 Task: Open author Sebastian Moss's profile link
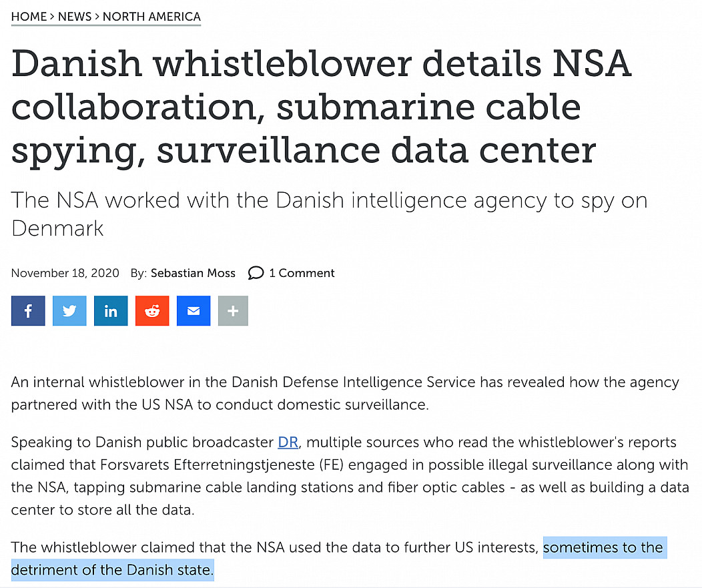(193, 273)
